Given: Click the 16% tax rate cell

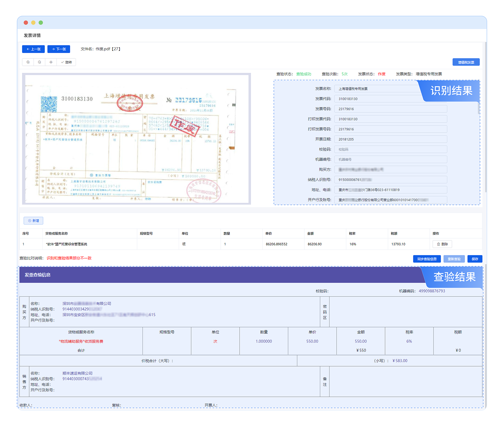Looking at the screenshot, I should [x=353, y=244].
